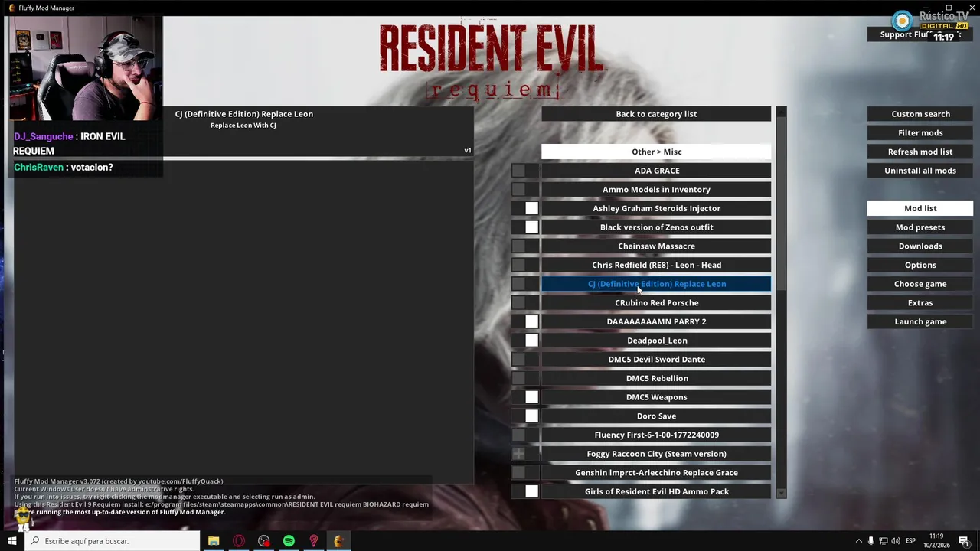Enable CJ (Definitive Edition) Replace Leon toggle

coord(525,284)
